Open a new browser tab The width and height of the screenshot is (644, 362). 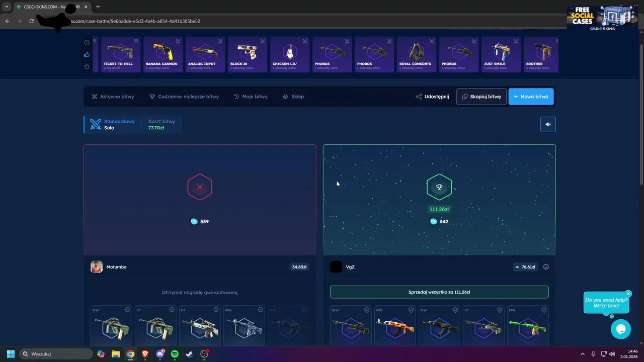pyautogui.click(x=98, y=7)
